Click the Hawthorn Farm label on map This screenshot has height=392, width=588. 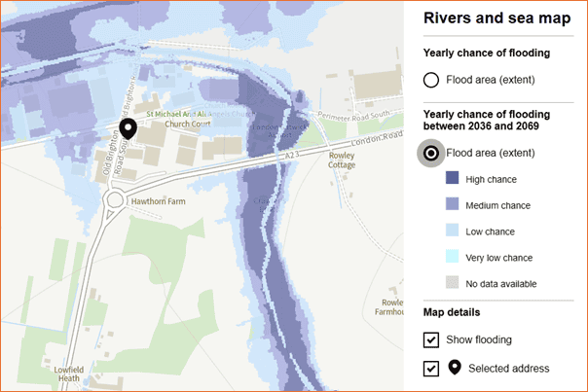pyautogui.click(x=159, y=201)
